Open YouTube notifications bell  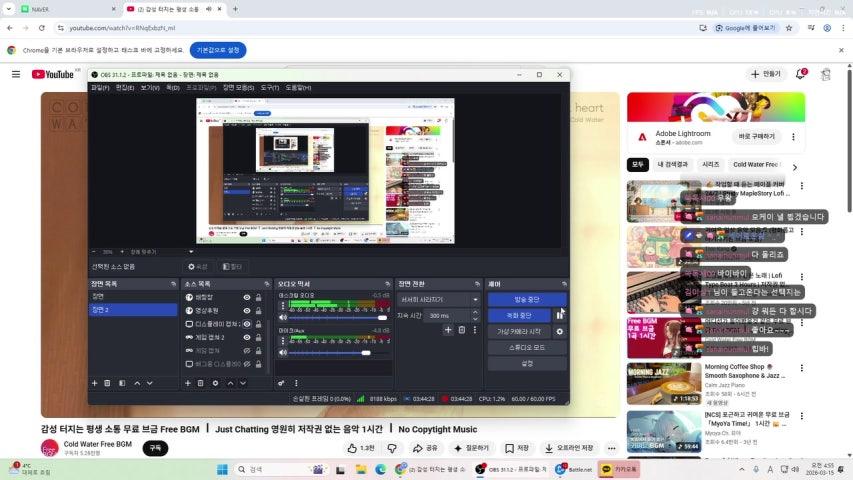801,74
